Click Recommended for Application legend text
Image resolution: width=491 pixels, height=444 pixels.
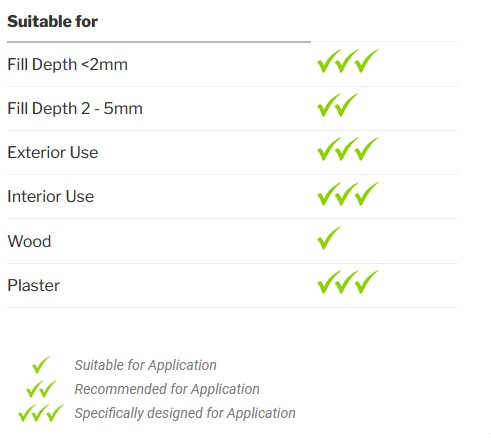(167, 389)
